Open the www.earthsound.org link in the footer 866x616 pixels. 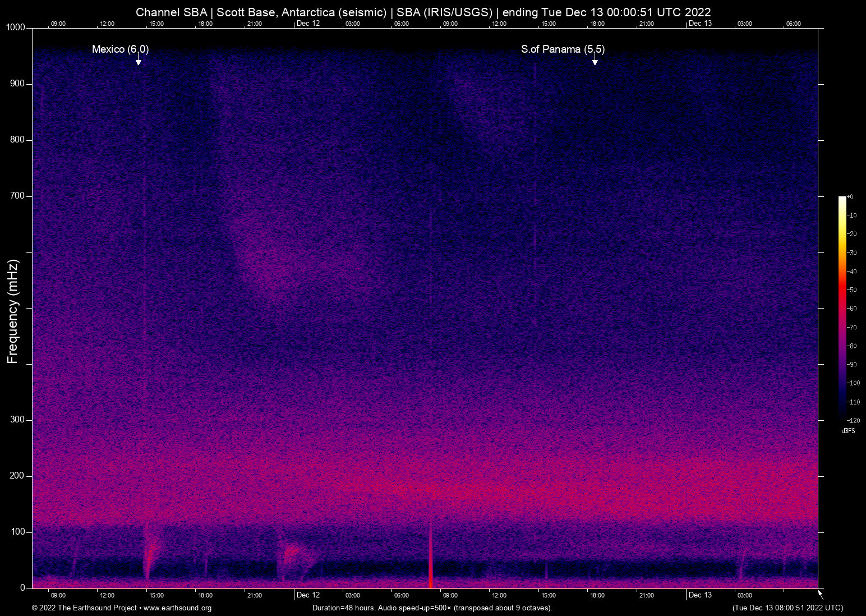(x=177, y=608)
